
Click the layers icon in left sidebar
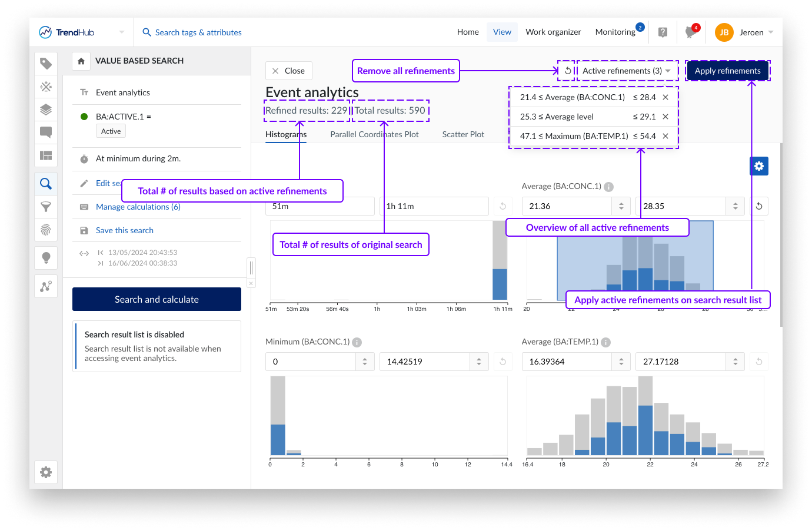46,110
